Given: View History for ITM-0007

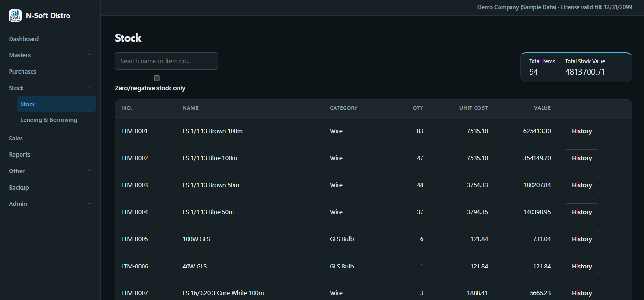Looking at the screenshot, I should coord(582,293).
